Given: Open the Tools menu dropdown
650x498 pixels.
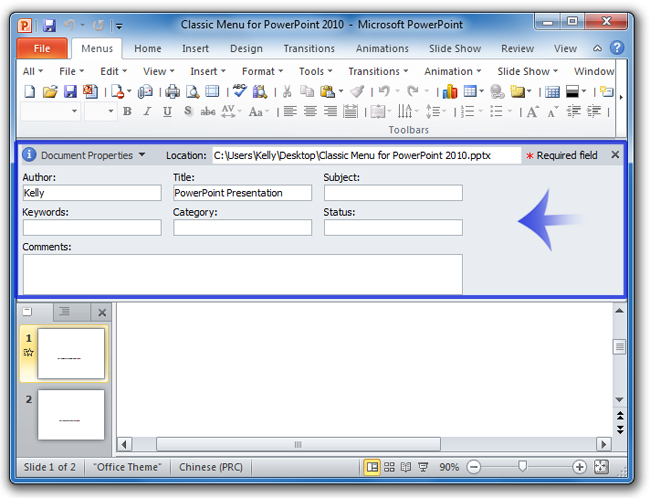Looking at the screenshot, I should click(x=315, y=71).
